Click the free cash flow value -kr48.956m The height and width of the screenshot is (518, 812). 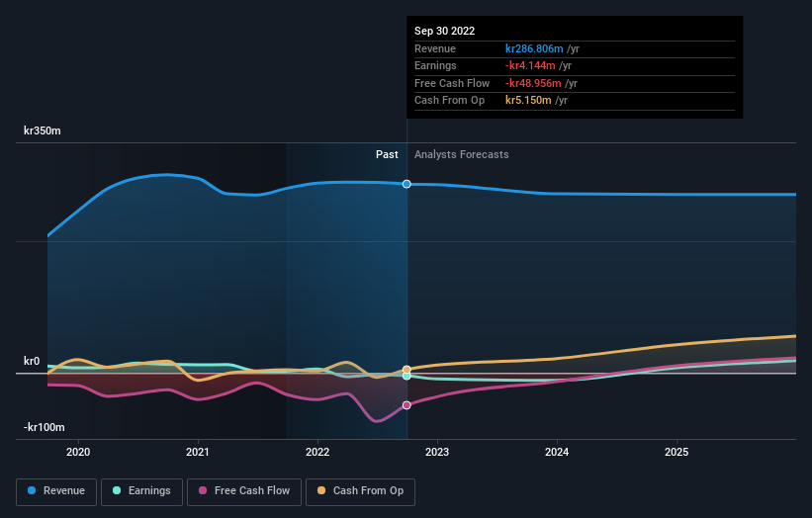pyautogui.click(x=533, y=83)
